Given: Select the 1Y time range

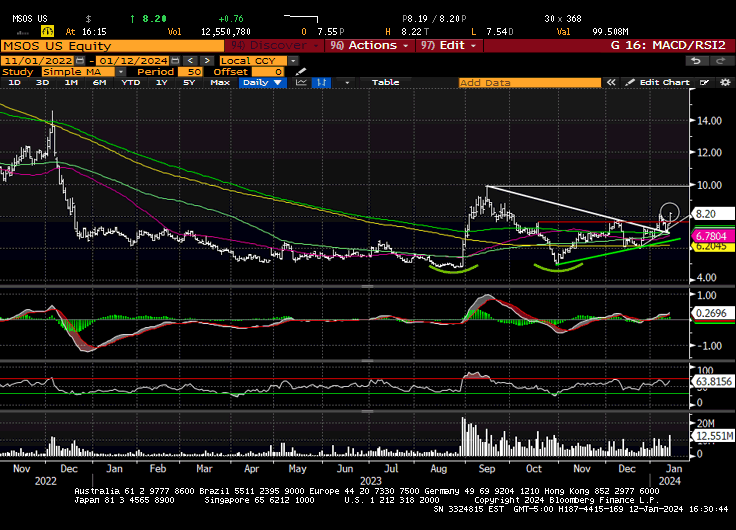Looking at the screenshot, I should 161,83.
